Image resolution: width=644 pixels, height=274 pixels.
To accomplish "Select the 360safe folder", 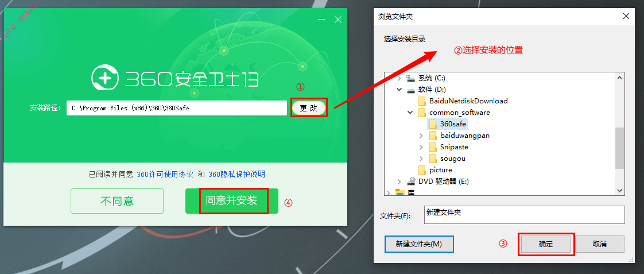I will coord(453,124).
